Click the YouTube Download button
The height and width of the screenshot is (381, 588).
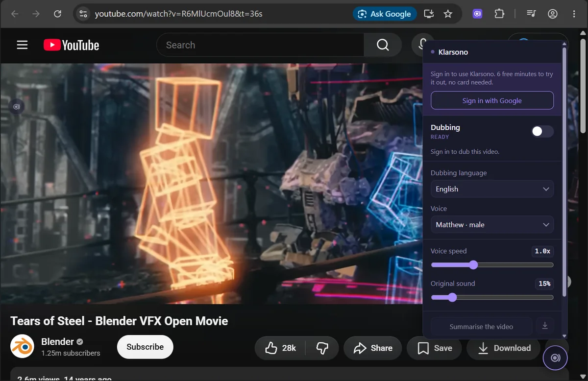pos(504,348)
